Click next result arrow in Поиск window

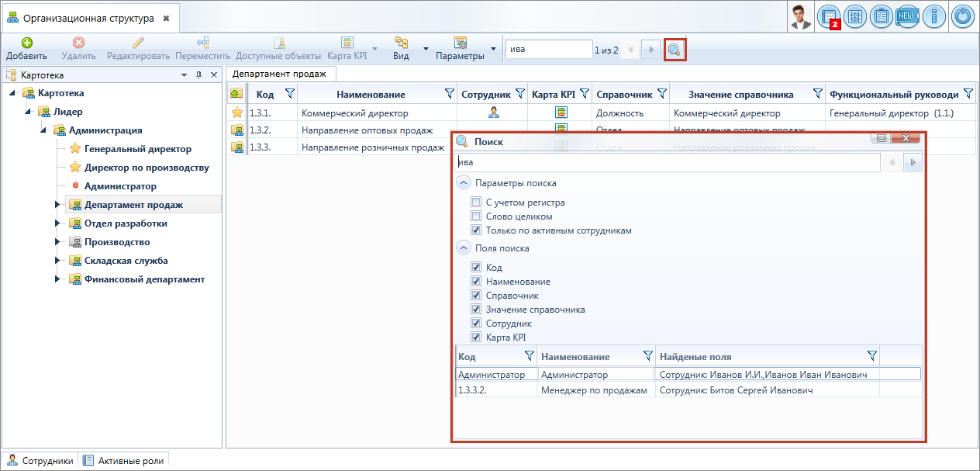click(x=913, y=162)
